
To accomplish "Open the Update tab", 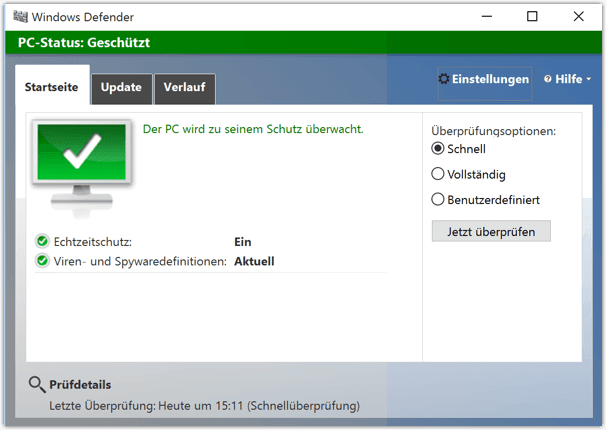I will pos(121,89).
